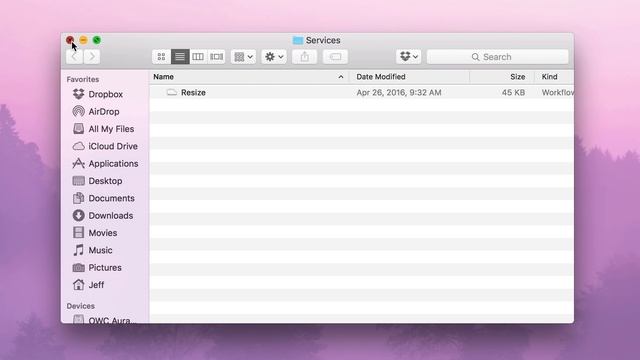Screen dimensions: 640x360
Task: Sort by the Name column header
Action: [249, 77]
